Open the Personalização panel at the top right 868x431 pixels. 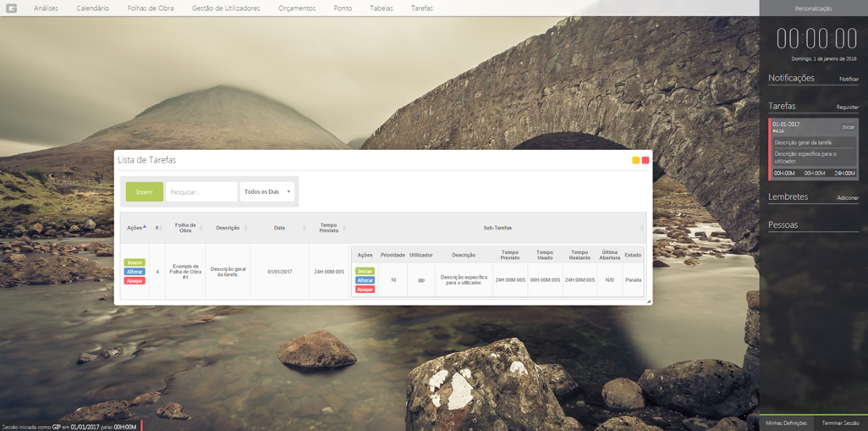(x=813, y=8)
